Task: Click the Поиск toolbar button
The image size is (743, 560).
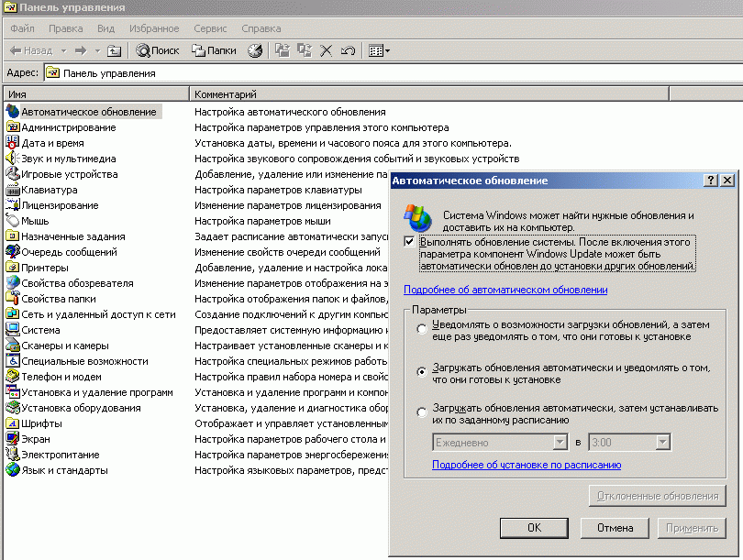Action: coord(158,50)
